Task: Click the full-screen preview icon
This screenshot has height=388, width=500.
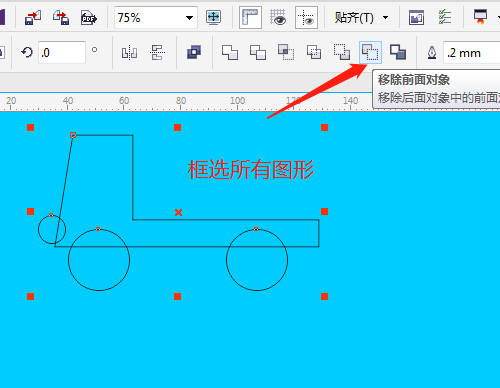Action: 213,17
